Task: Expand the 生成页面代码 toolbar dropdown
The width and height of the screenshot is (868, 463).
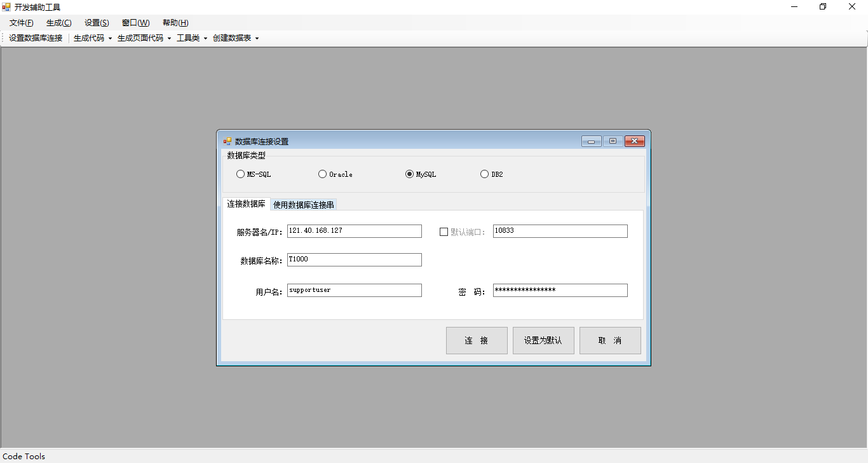Action: [169, 38]
